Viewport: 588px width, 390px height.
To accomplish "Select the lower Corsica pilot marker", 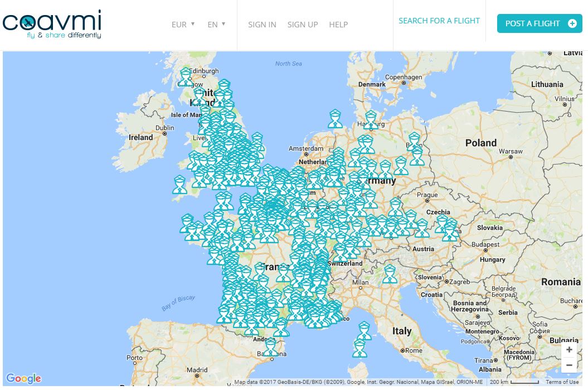I will [x=359, y=348].
